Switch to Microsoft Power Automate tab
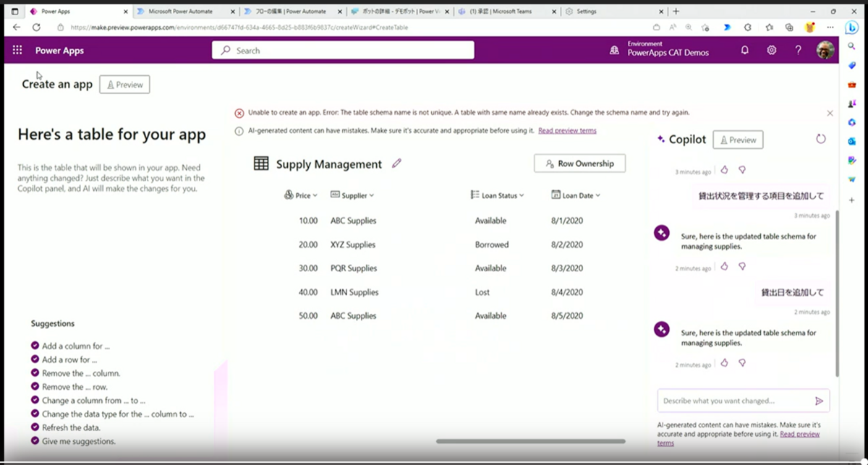The height and width of the screenshot is (465, 868). [x=186, y=12]
